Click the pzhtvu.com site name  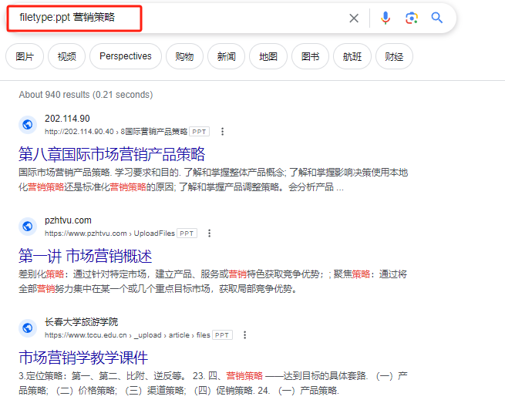coord(68,220)
